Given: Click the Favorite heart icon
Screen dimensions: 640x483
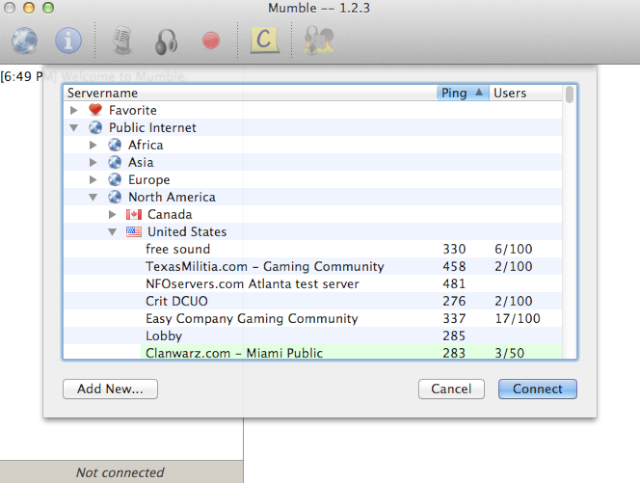Looking at the screenshot, I should (95, 110).
